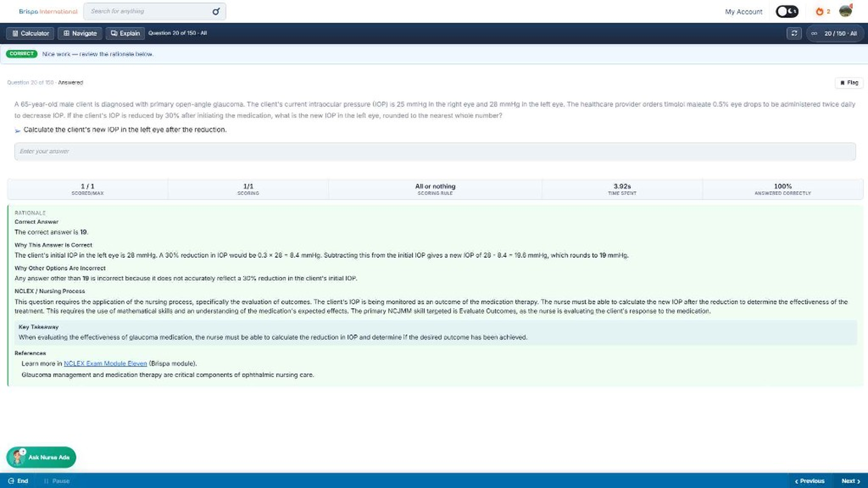Click the Key Takeaway heading
868x488 pixels.
pyautogui.click(x=39, y=327)
